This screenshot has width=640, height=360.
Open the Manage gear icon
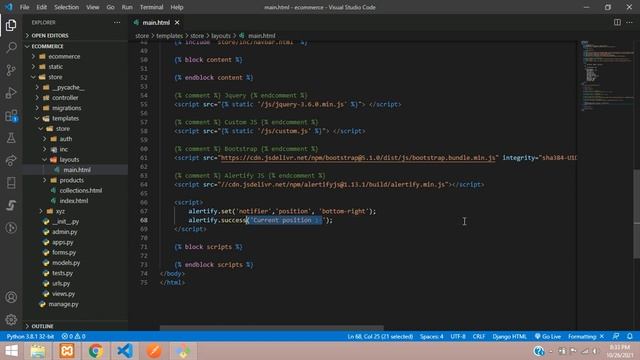click(11, 320)
